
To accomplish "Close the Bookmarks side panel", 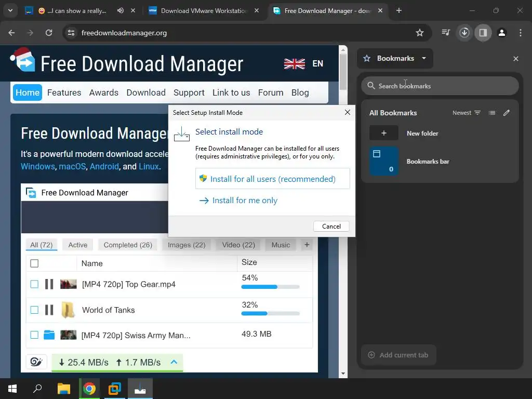I will pos(516,59).
